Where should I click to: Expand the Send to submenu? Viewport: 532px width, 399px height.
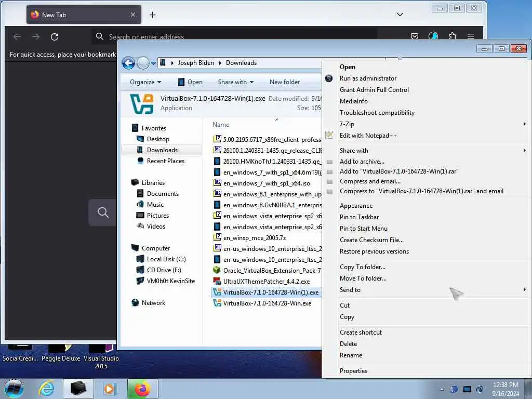pyautogui.click(x=426, y=290)
